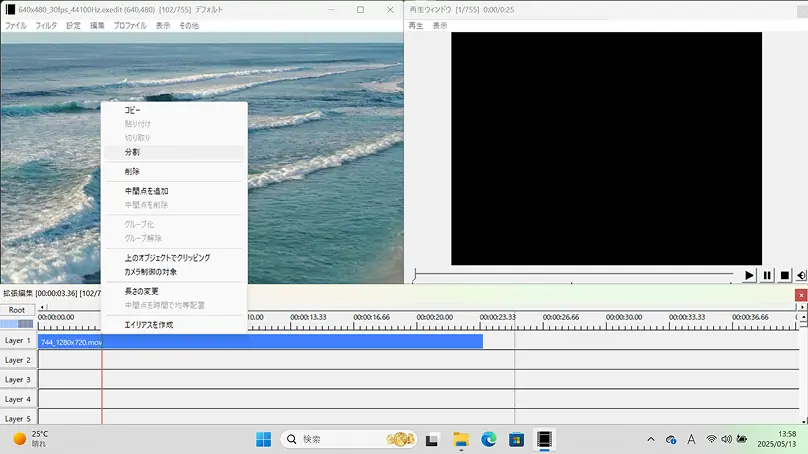
Task: Click the AviUtl main window title icon
Action: pos(10,9)
